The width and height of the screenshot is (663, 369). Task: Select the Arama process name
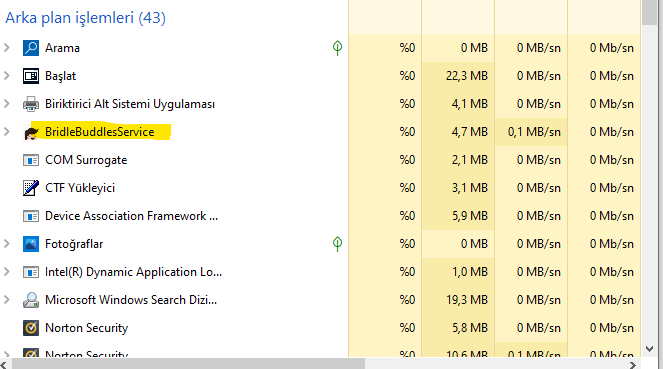click(62, 48)
